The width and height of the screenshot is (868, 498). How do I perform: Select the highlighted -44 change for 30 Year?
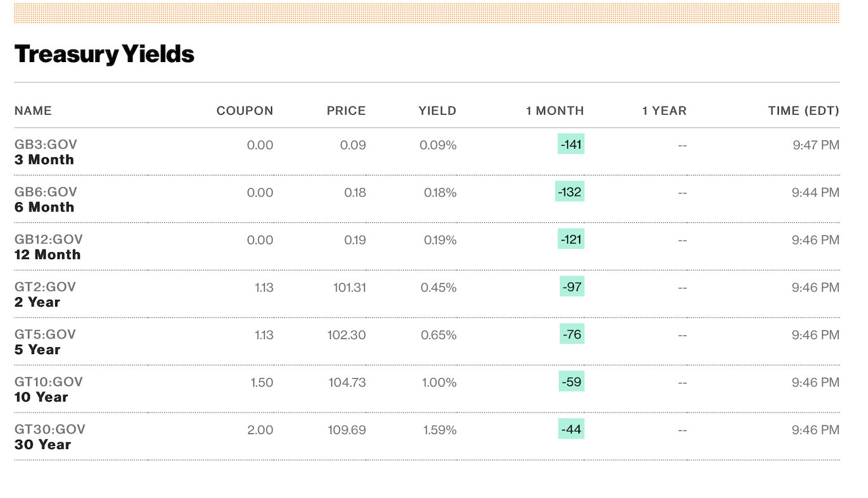(572, 430)
